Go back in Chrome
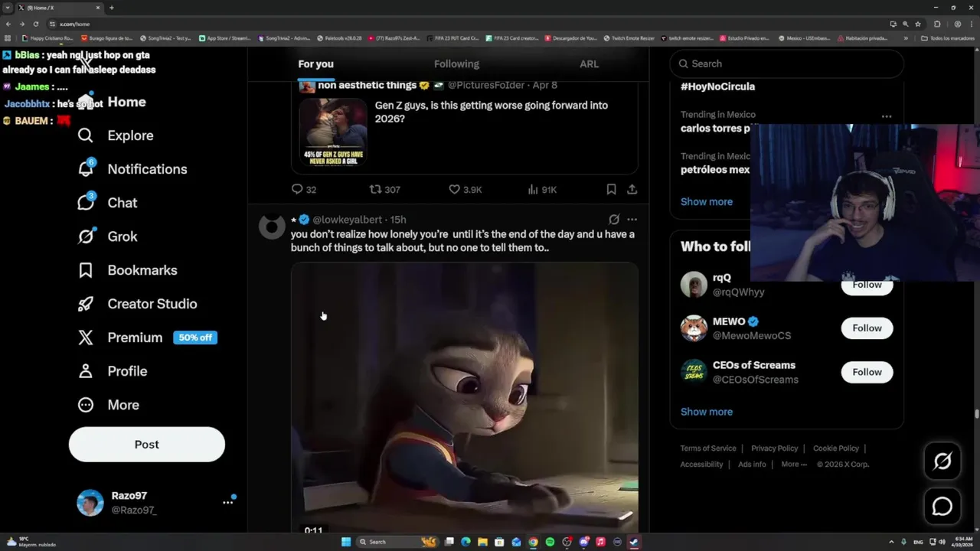Viewport: 980px width, 551px height. 8,24
